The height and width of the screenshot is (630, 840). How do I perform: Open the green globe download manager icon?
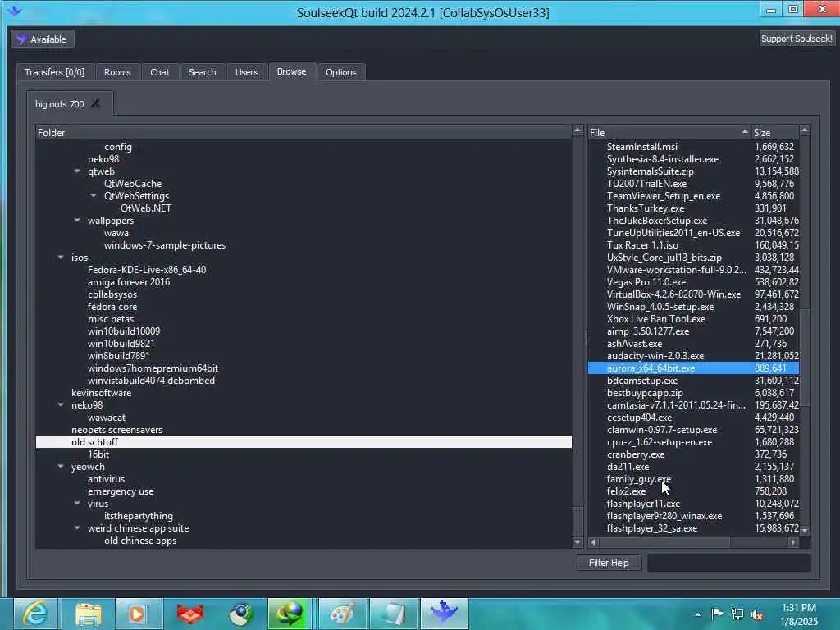click(290, 614)
